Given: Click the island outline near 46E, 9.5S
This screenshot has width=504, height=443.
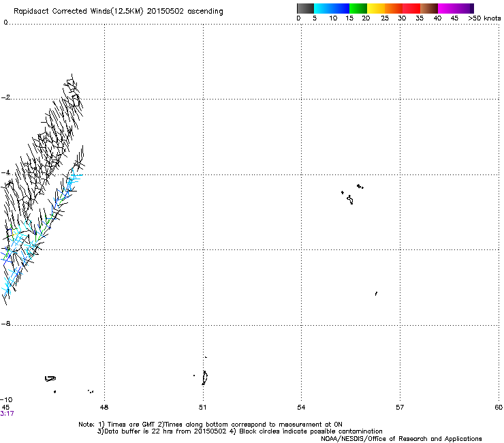Looking at the screenshot, I should click(50, 379).
